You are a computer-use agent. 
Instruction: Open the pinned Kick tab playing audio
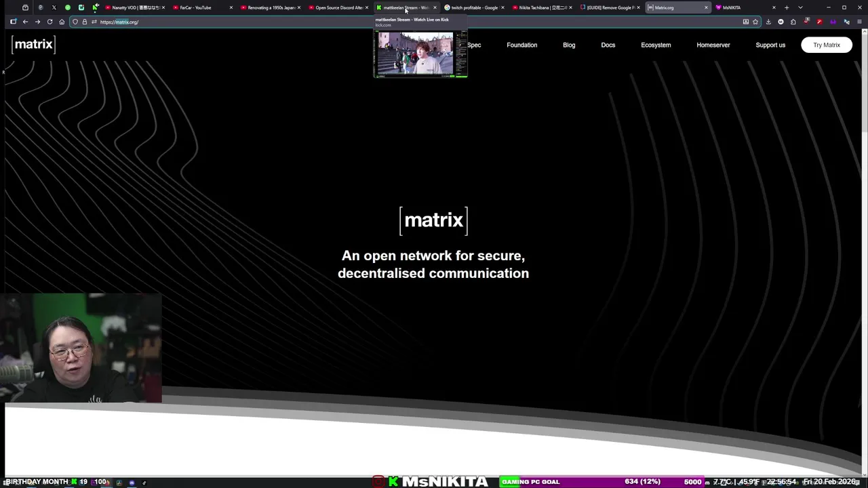pyautogui.click(x=95, y=7)
